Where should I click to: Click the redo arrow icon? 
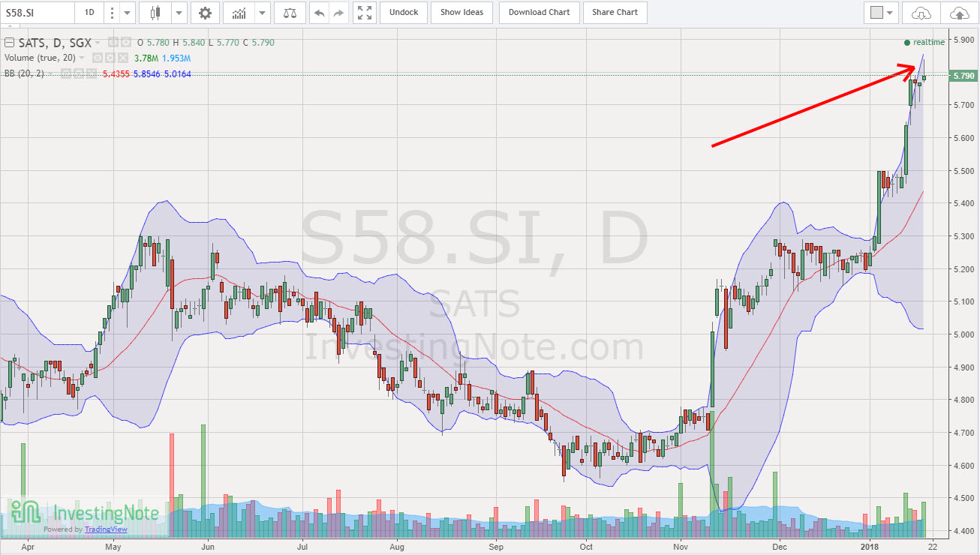pyautogui.click(x=339, y=13)
